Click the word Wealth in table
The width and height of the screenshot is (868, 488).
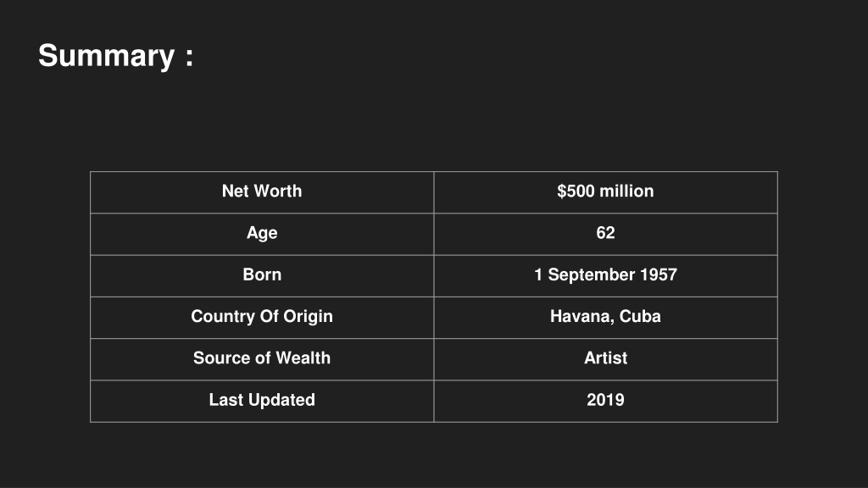pyautogui.click(x=303, y=358)
